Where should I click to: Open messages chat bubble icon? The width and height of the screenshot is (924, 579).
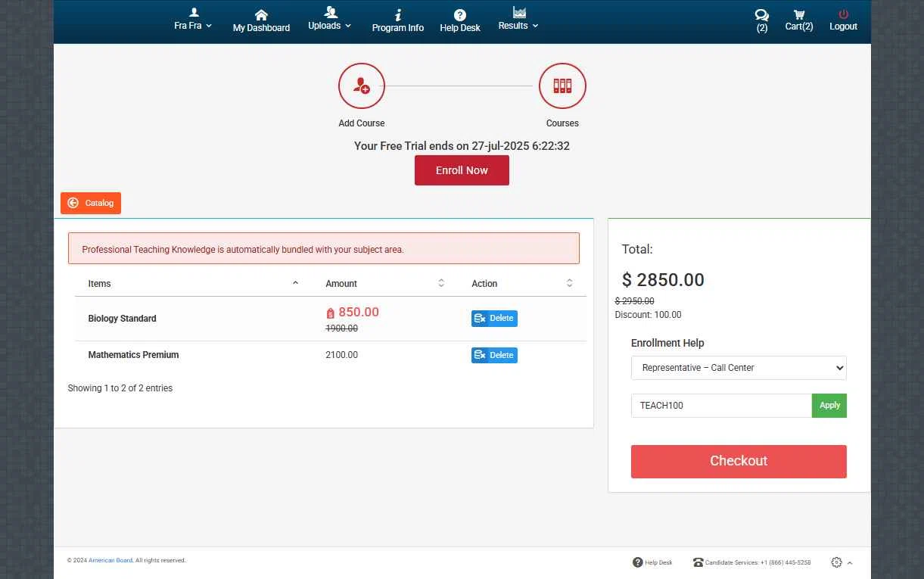pos(762,15)
